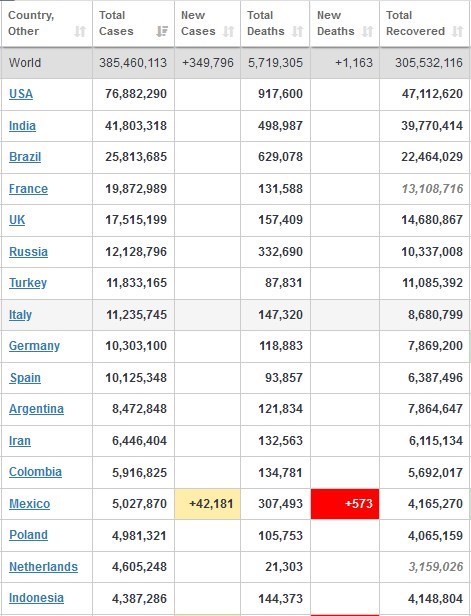Follow the Brazil link
471x616 pixels.
(x=25, y=157)
